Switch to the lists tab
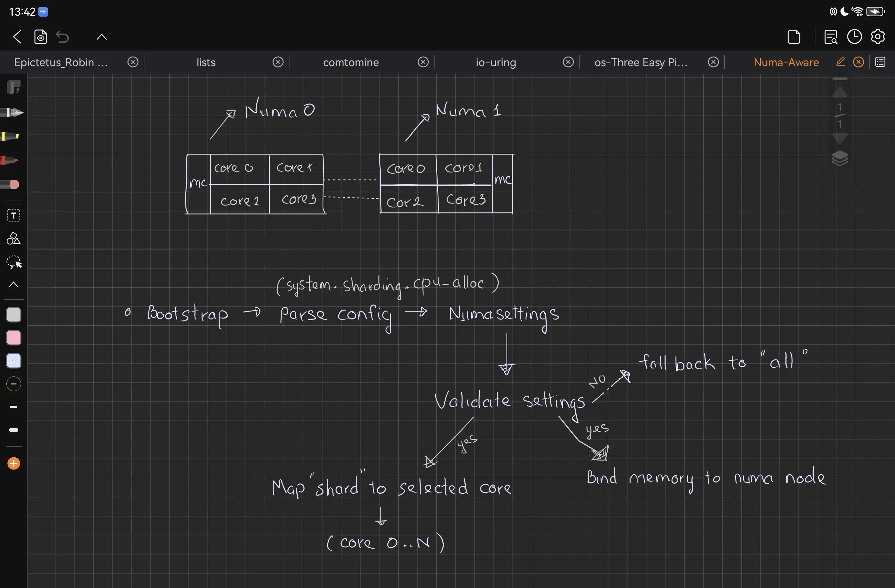The image size is (895, 588). click(x=206, y=62)
